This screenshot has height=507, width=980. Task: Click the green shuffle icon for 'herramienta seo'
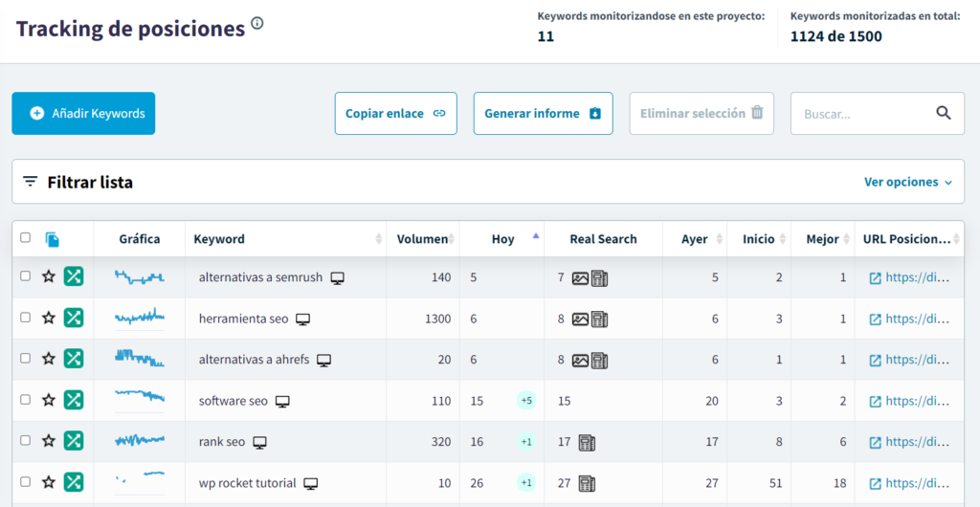click(x=74, y=319)
